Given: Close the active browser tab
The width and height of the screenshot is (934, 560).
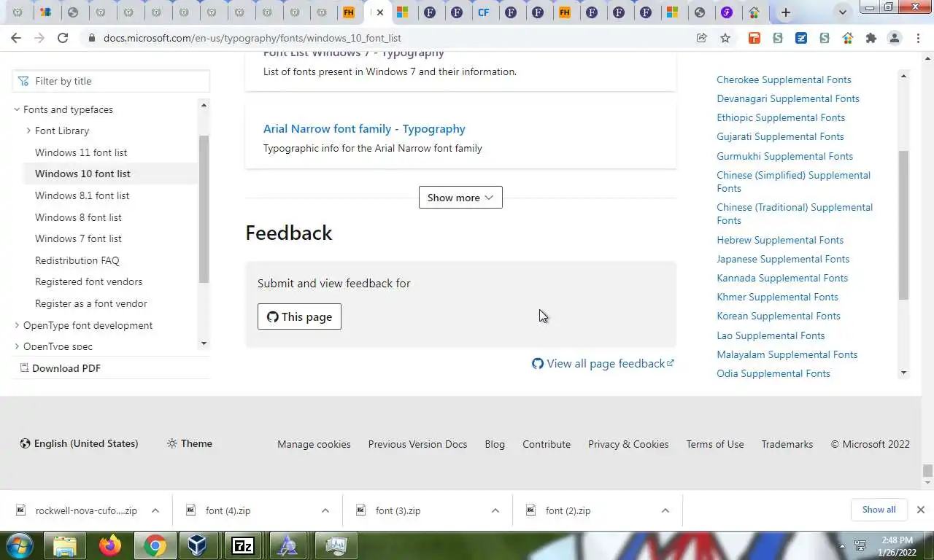Looking at the screenshot, I should 380,12.
